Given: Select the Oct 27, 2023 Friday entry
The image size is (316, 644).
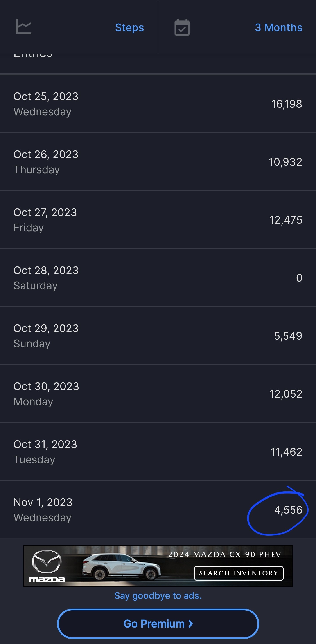Looking at the screenshot, I should pos(158,220).
